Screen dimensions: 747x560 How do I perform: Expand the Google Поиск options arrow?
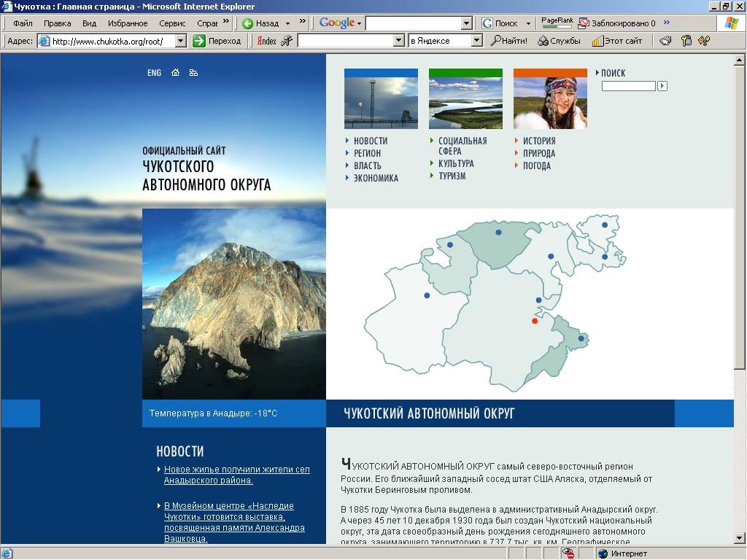(528, 23)
